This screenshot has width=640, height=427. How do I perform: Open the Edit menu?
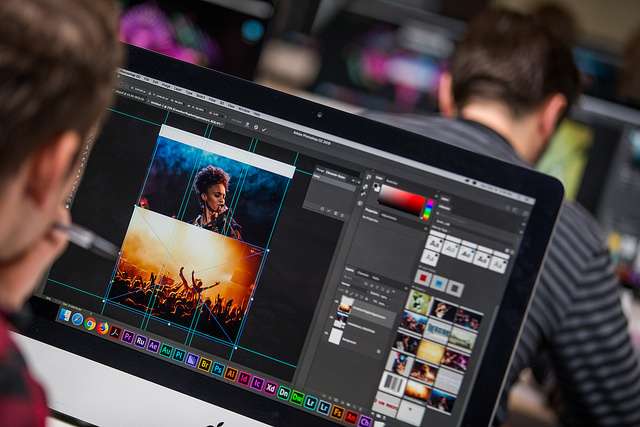156,82
